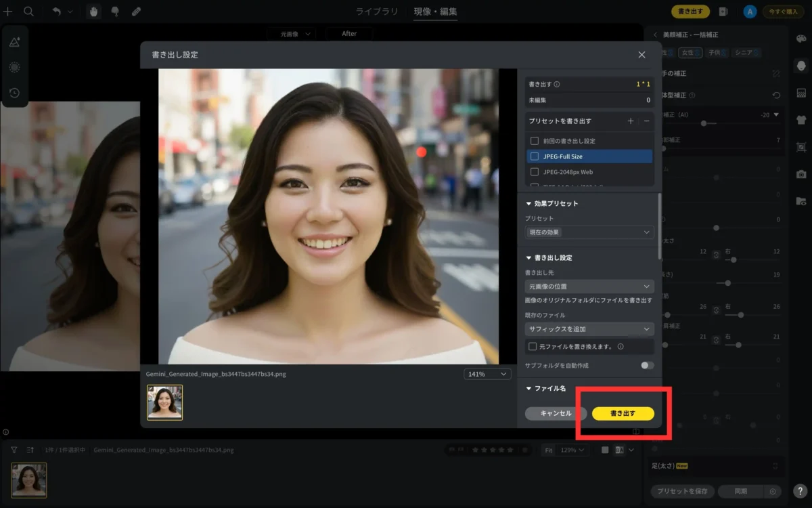
Task: Open the サフィックスを追加 dropdown
Action: 589,329
